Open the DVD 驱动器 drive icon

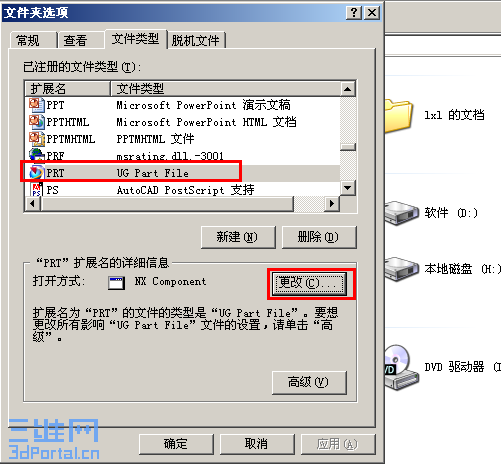pos(401,367)
